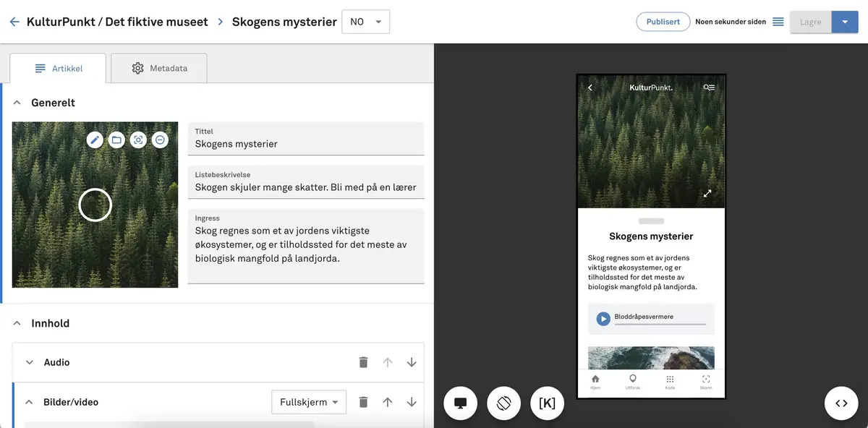Click the pencil edit icon on image
The width and height of the screenshot is (868, 428).
pyautogui.click(x=95, y=140)
